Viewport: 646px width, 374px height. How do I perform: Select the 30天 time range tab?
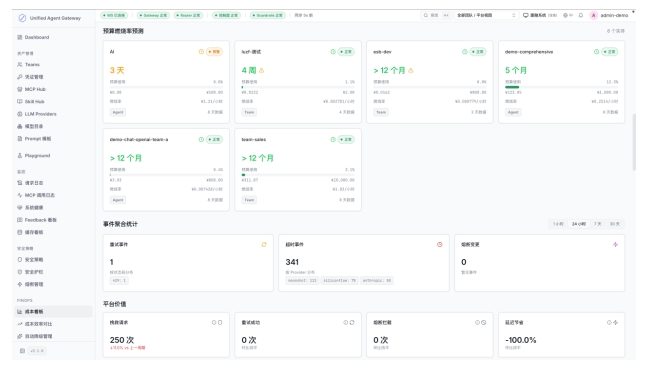click(x=615, y=224)
